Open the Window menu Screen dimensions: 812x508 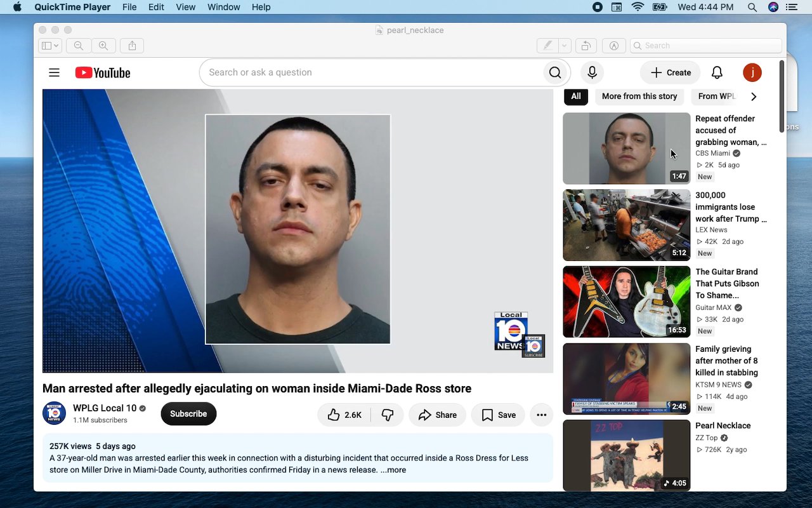click(x=224, y=7)
